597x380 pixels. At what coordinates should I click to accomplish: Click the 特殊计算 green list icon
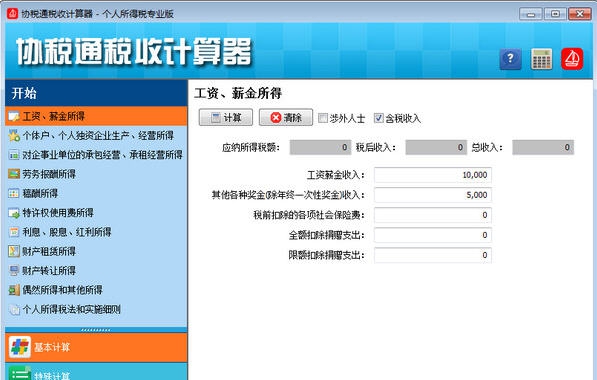(x=20, y=373)
